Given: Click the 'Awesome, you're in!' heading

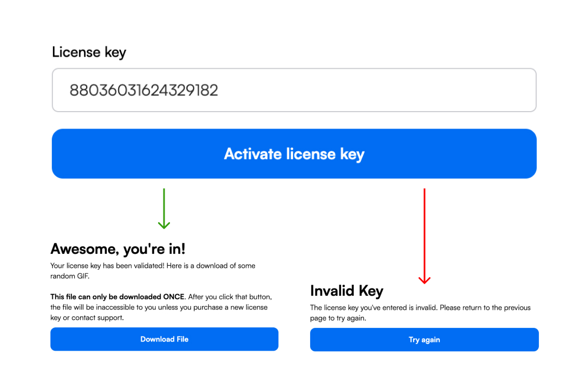Looking at the screenshot, I should pos(118,248).
